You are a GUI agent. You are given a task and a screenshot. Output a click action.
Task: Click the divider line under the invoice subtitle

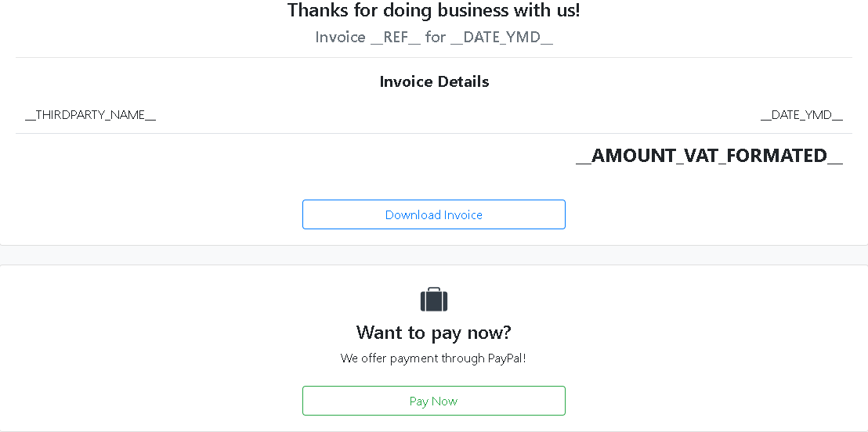coord(434,58)
